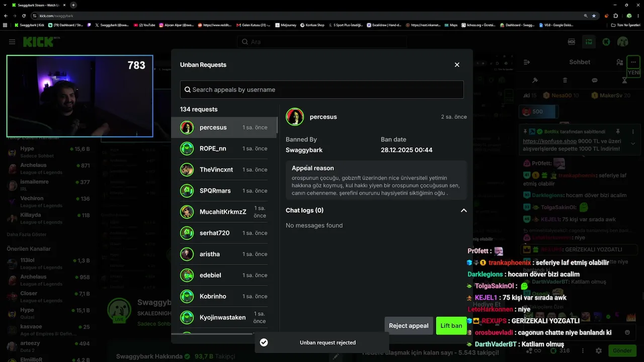644x362 pixels.
Task: Open Kyojinwastaken unban request
Action: [x=224, y=317]
